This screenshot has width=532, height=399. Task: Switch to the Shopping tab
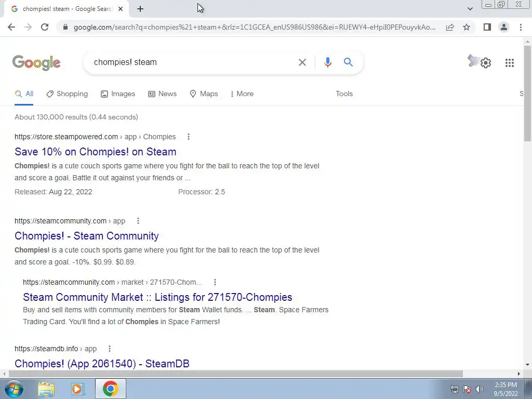(x=67, y=94)
